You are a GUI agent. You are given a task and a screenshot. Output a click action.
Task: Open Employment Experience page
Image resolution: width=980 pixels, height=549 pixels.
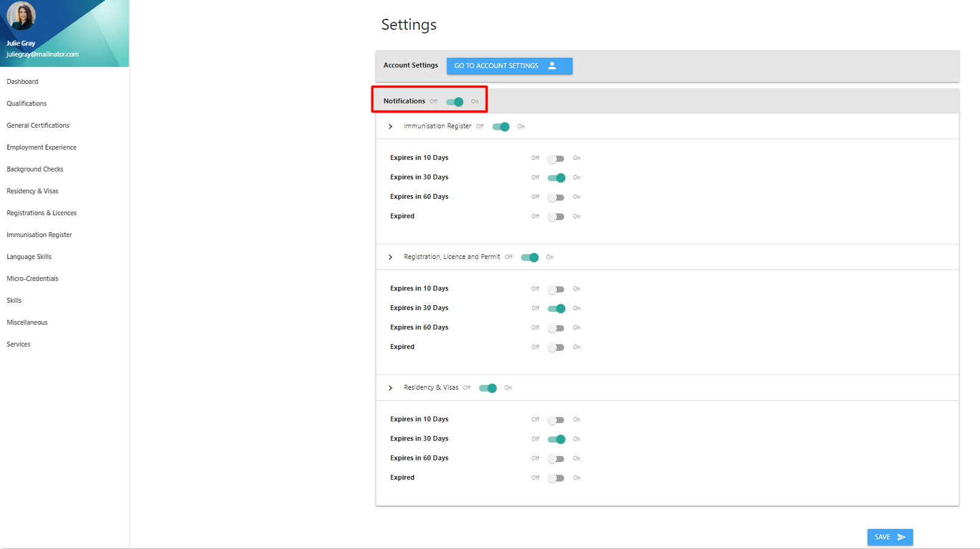41,147
